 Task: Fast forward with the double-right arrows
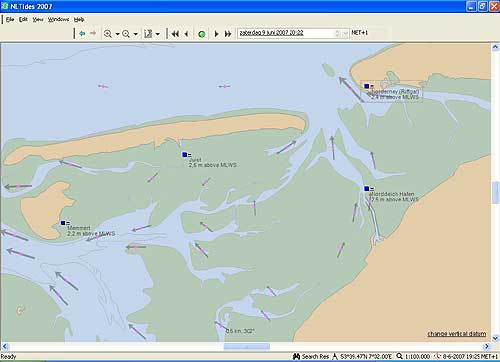228,34
